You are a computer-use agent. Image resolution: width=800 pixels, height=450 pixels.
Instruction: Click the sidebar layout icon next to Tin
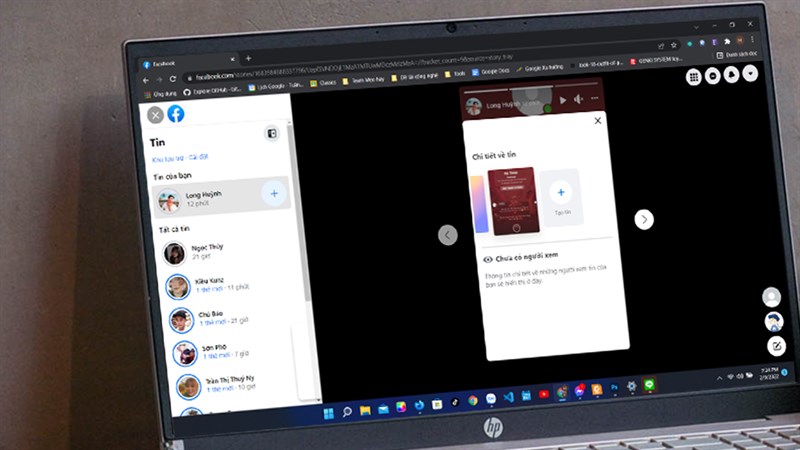pos(272,134)
